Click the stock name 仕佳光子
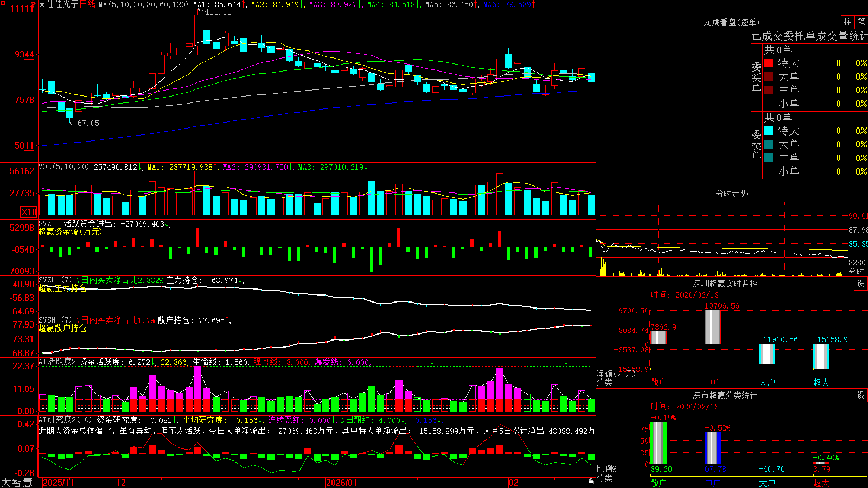 62,4
